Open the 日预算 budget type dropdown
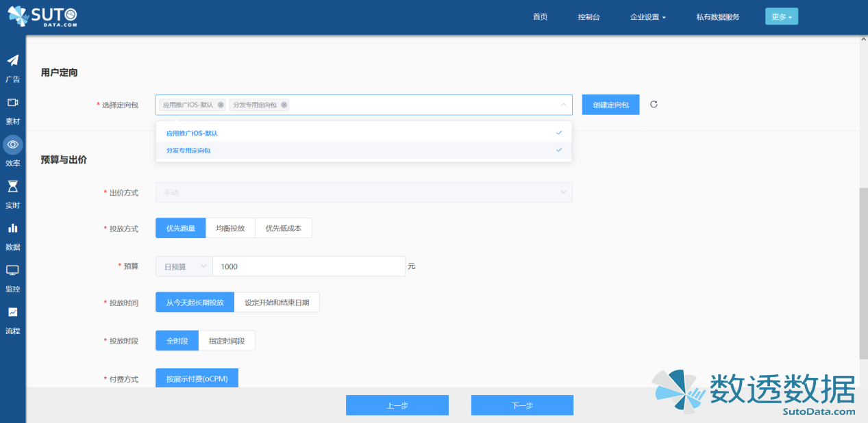868x423 pixels. coord(184,266)
